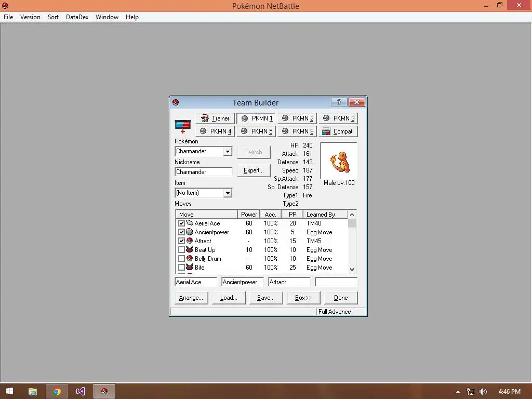Click the Nickname input field
Viewport: 532px width, 399px height.
coord(204,171)
